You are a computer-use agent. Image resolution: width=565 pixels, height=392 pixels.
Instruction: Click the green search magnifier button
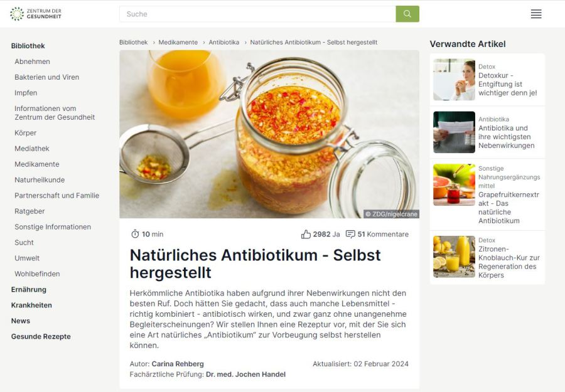pyautogui.click(x=407, y=14)
